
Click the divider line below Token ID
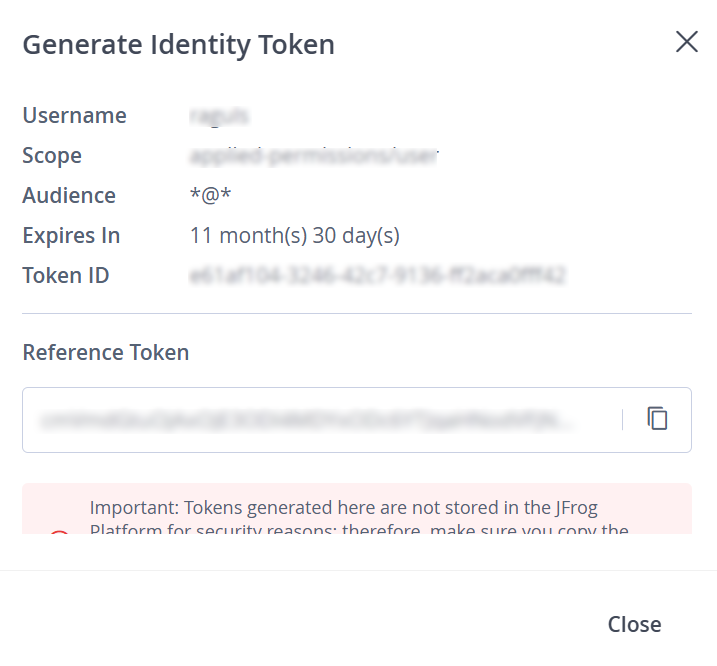click(x=357, y=314)
